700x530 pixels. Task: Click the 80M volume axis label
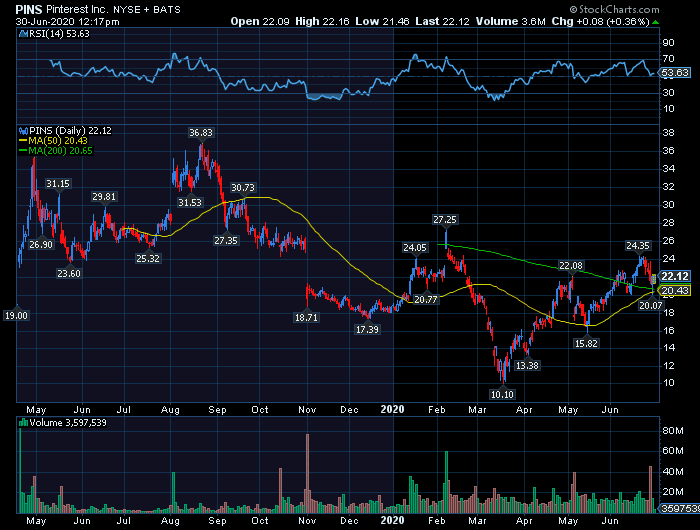click(673, 431)
